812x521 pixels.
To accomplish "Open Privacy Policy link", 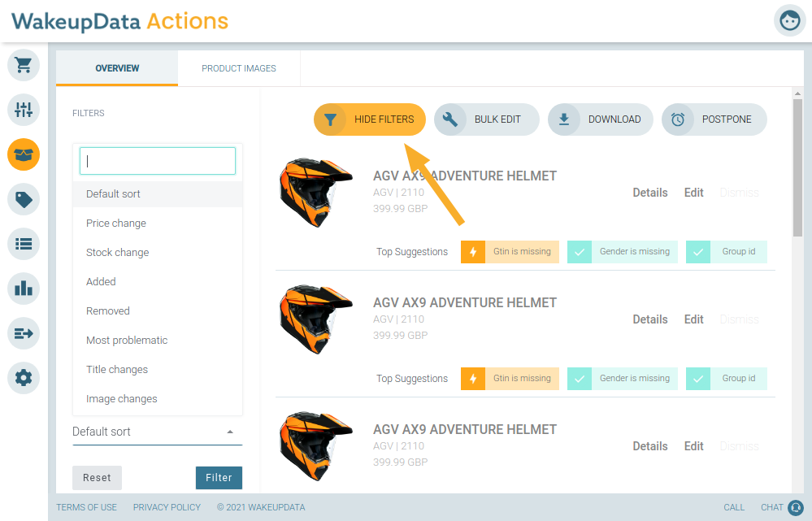I will point(167,507).
